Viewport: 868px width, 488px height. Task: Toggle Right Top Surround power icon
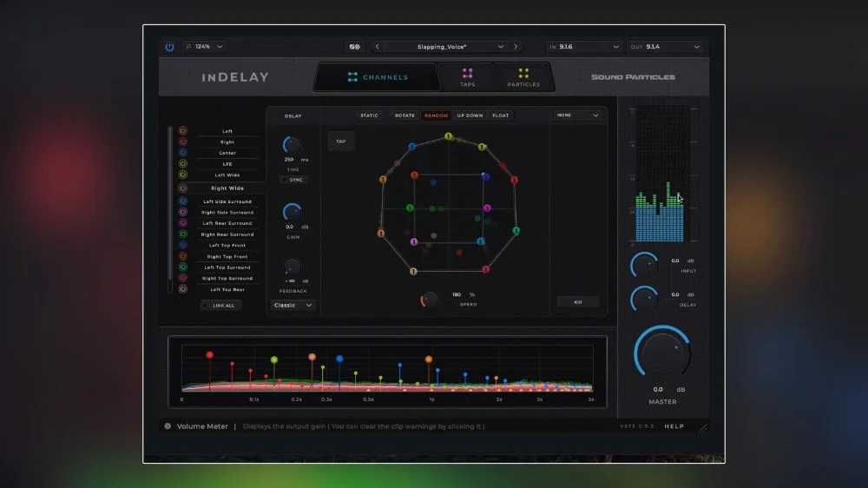pos(182,278)
